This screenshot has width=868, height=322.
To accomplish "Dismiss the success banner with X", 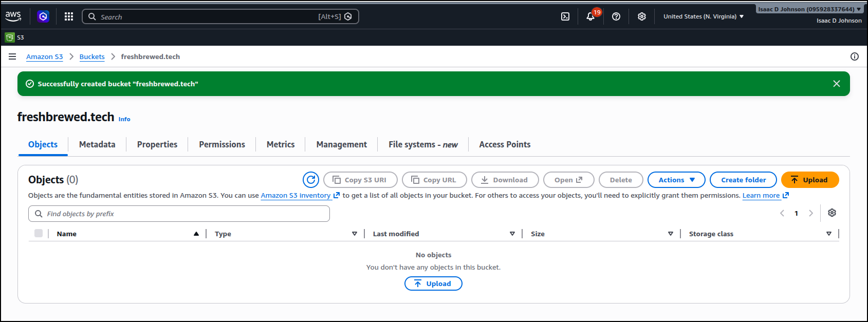I will 837,84.
